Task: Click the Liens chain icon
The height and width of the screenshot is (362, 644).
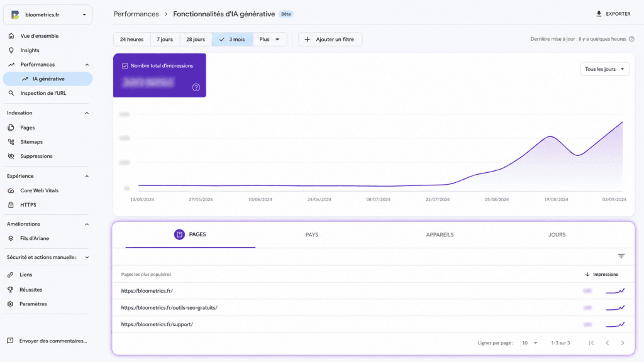Action: pos(10,275)
